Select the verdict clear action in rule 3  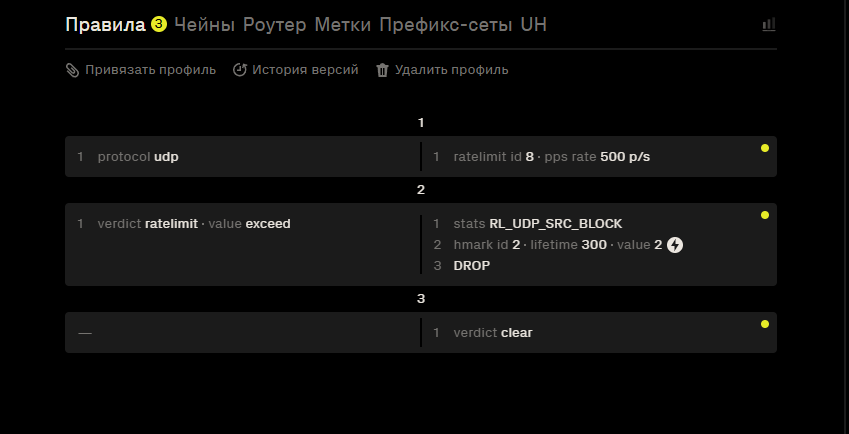click(493, 333)
